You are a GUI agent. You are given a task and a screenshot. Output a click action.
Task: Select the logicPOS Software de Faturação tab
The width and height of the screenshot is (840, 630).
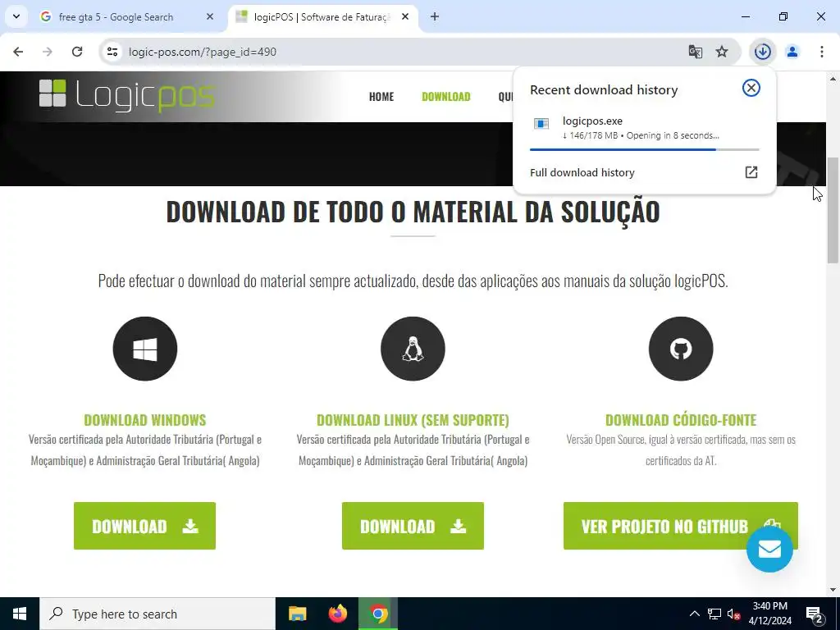(322, 17)
